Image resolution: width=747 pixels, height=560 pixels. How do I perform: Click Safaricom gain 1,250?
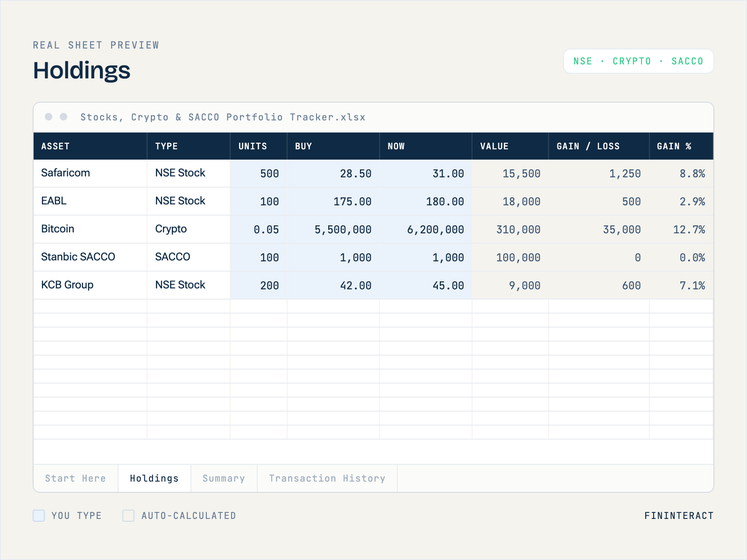[x=599, y=173]
